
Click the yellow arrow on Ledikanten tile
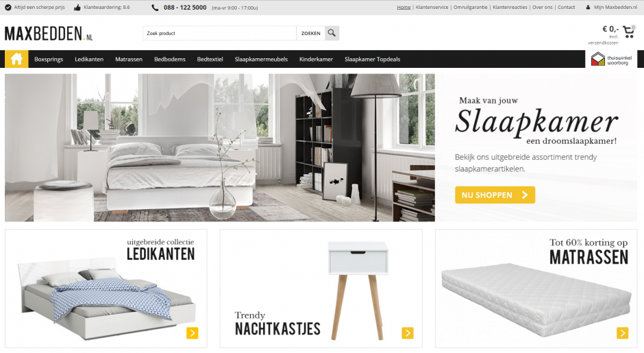pyautogui.click(x=193, y=332)
